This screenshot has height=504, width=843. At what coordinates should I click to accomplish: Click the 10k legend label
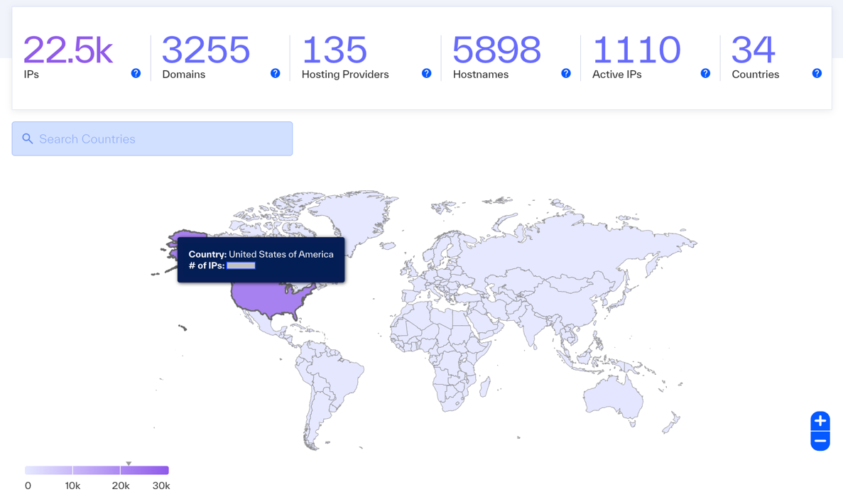72,486
